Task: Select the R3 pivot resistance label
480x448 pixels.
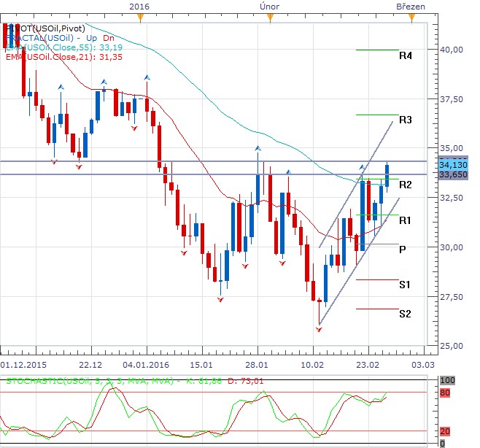Action: [406, 120]
